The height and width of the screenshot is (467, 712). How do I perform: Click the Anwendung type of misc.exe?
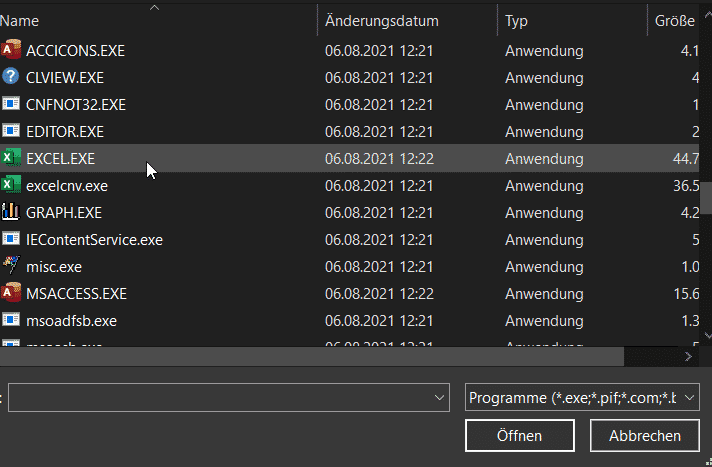click(544, 267)
